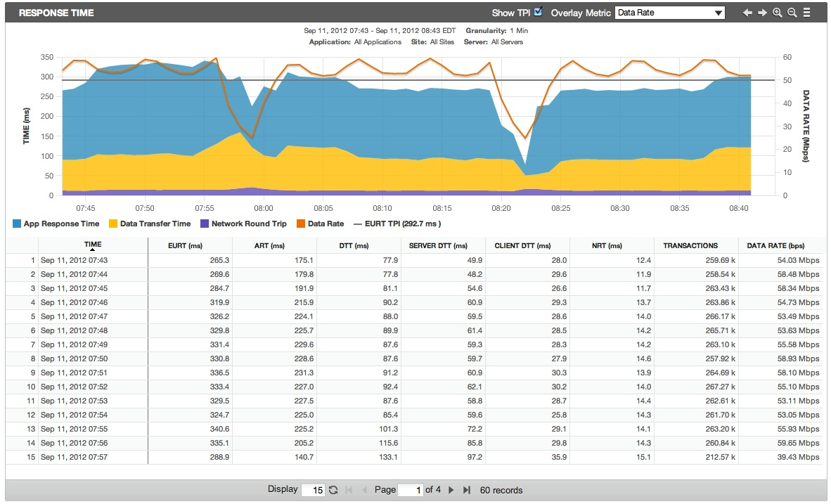Sort table by the EURT (ms) column
This screenshot has width=831, height=504.
pyautogui.click(x=186, y=246)
